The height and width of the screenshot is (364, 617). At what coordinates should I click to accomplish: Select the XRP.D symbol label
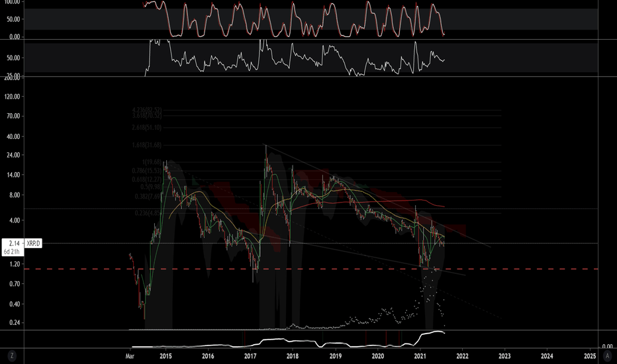tap(33, 243)
